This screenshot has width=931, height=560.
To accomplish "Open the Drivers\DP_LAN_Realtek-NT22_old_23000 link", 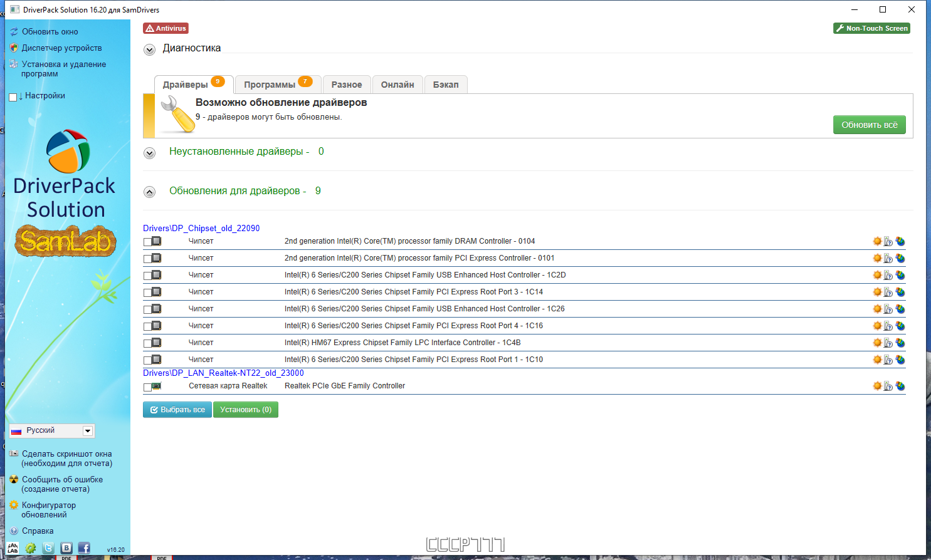I will click(223, 373).
